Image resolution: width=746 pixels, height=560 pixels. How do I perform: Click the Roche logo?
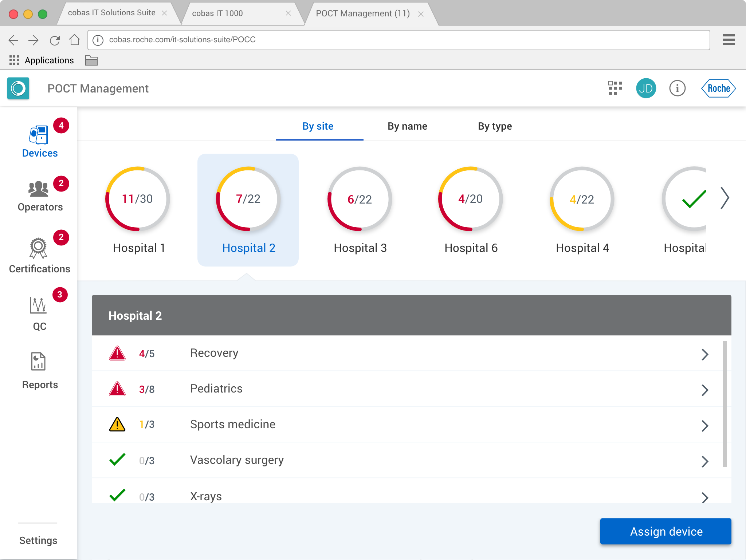tap(718, 88)
